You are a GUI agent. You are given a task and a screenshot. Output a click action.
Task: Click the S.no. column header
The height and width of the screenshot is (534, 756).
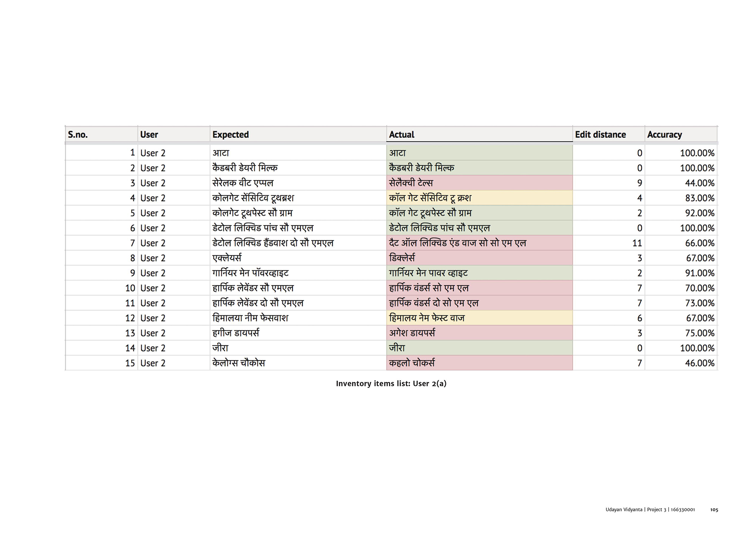coord(78,134)
